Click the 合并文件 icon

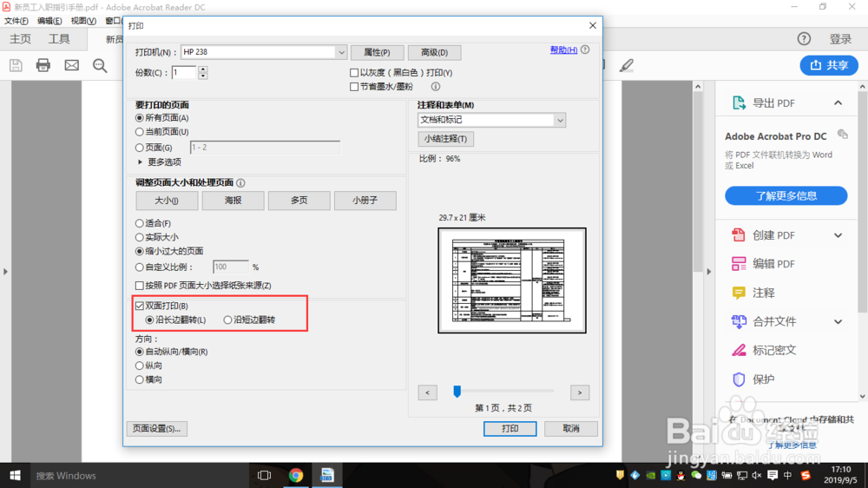739,321
